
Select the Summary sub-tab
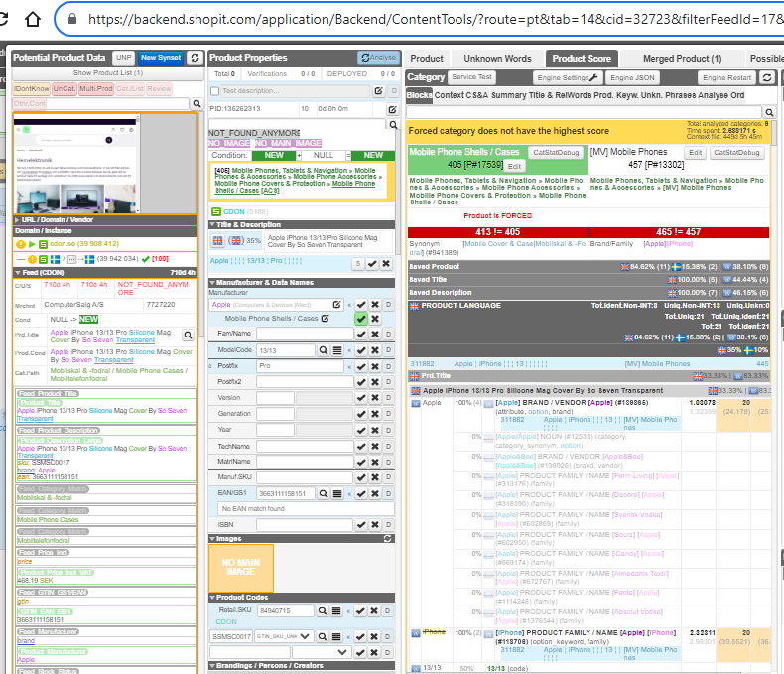(508, 95)
